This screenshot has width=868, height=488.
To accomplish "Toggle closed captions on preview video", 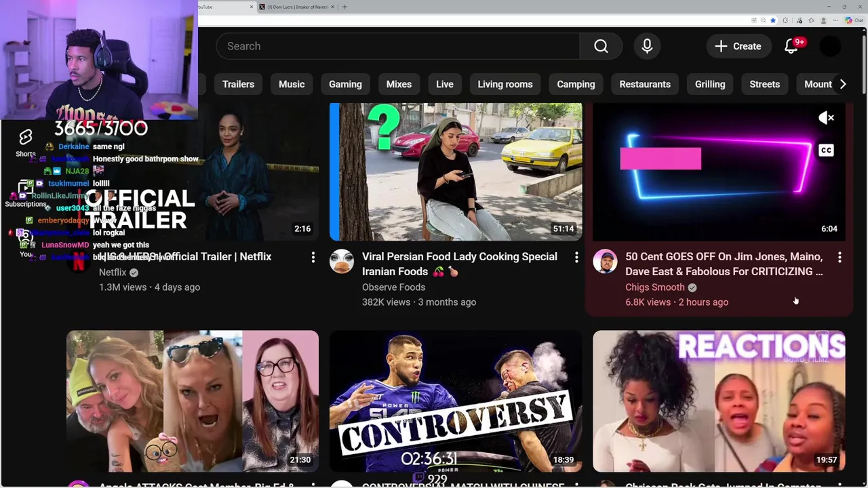I will click(x=826, y=150).
